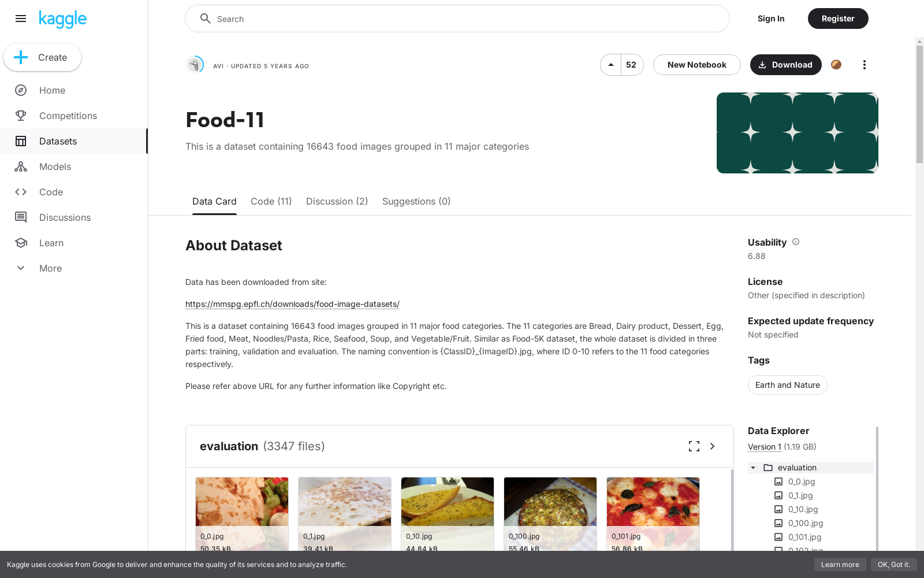Click the Earth and Nature tag
Screen dimensions: 924x578
point(788,385)
